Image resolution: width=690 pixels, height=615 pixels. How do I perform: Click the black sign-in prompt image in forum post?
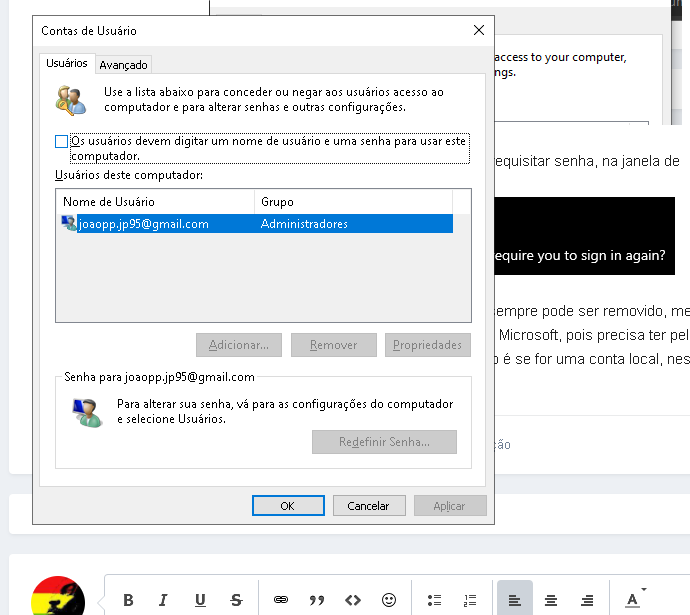coord(584,236)
